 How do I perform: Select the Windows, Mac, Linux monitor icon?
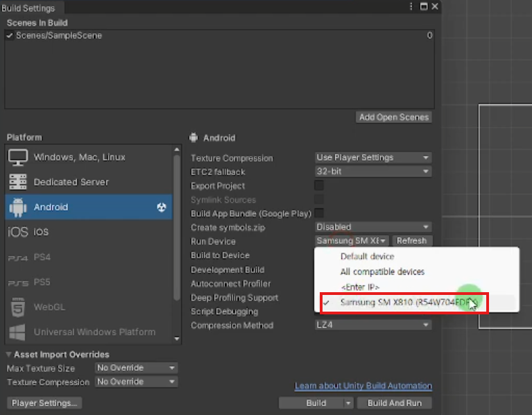(x=18, y=158)
